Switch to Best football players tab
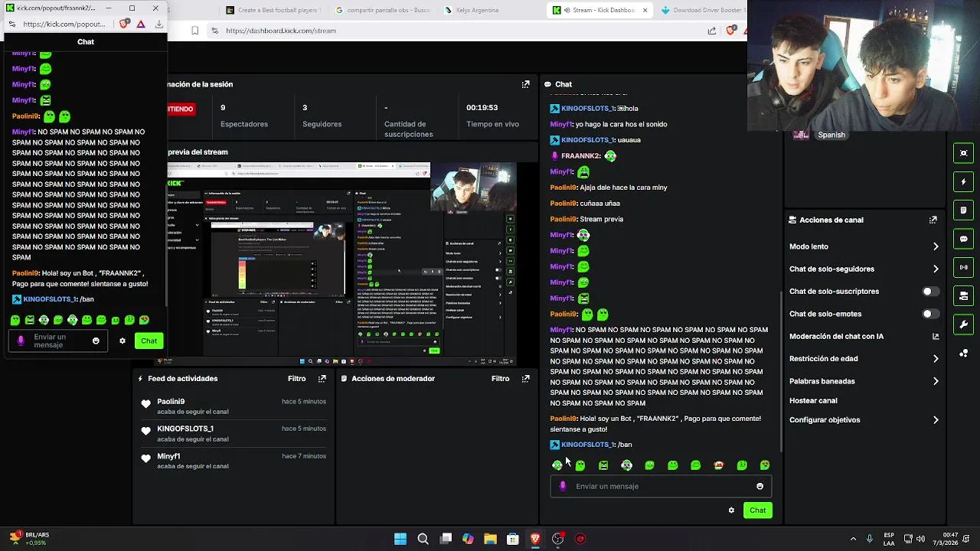 tap(276, 10)
